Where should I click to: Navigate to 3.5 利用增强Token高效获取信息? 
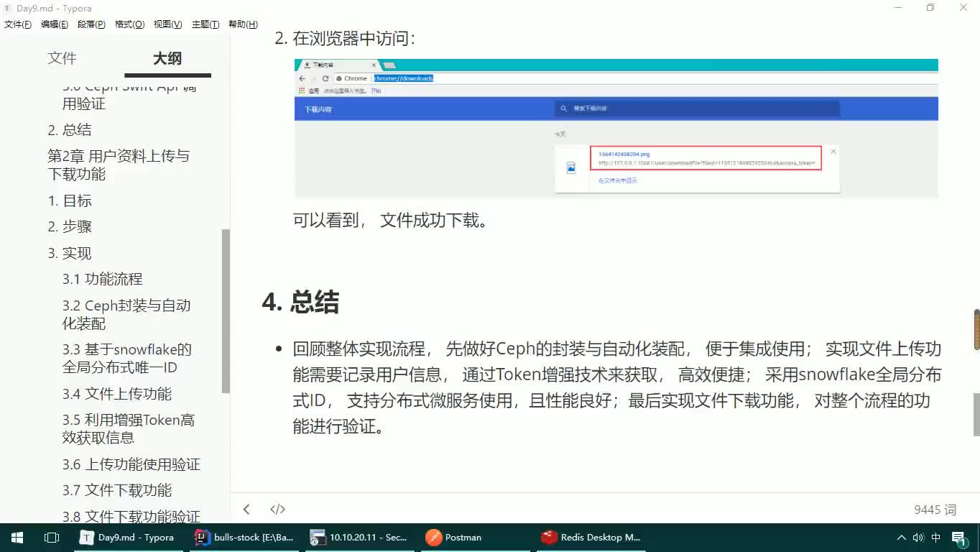point(129,428)
